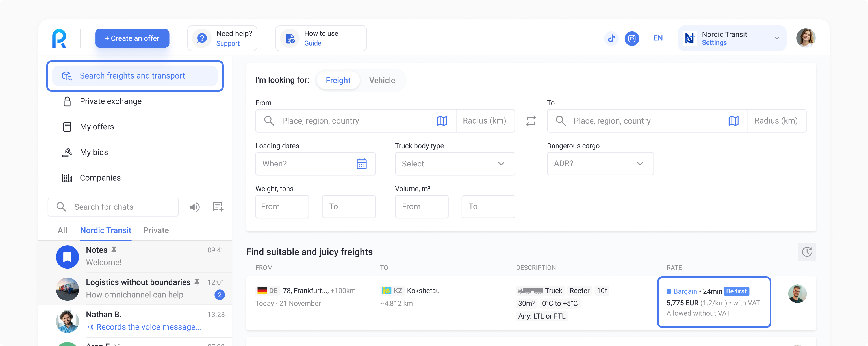Viewport: 868px width, 346px height.
Task: Open the Notes chat bookmark avatar
Action: (67, 257)
